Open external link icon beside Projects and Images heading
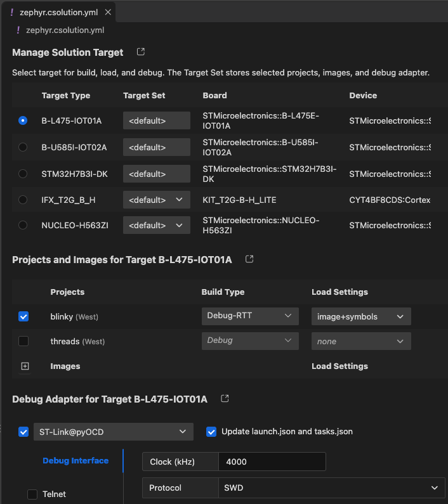 click(249, 259)
